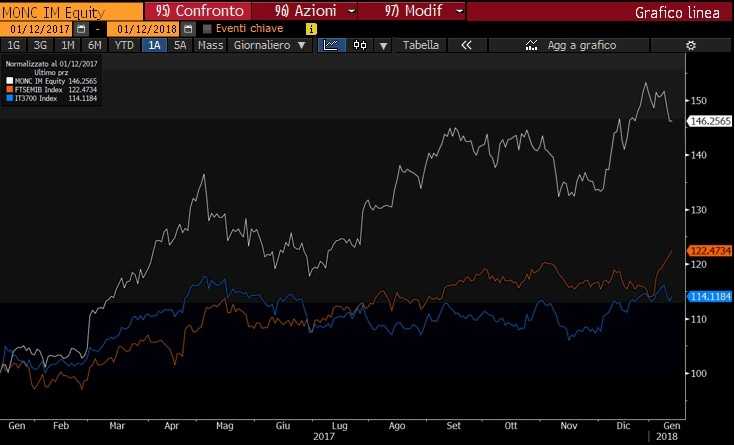735x445 pixels.
Task: Click the yellow info icon
Action: (311, 29)
